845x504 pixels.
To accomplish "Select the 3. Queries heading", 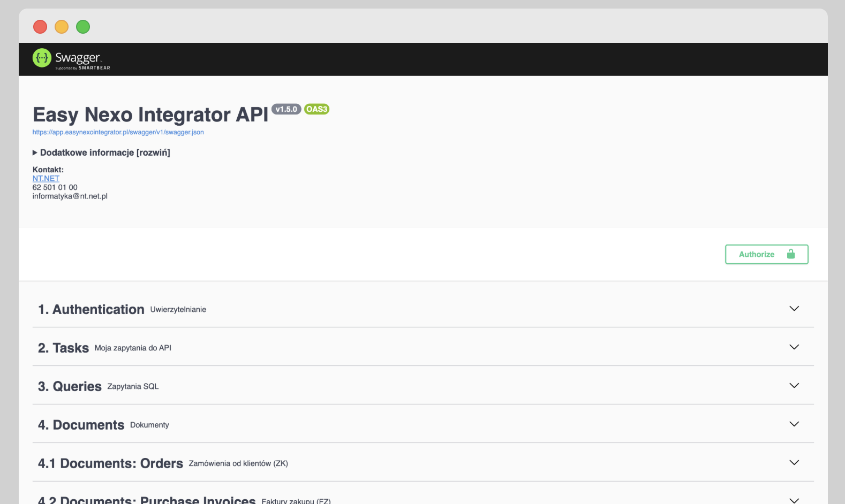I will [x=70, y=386].
